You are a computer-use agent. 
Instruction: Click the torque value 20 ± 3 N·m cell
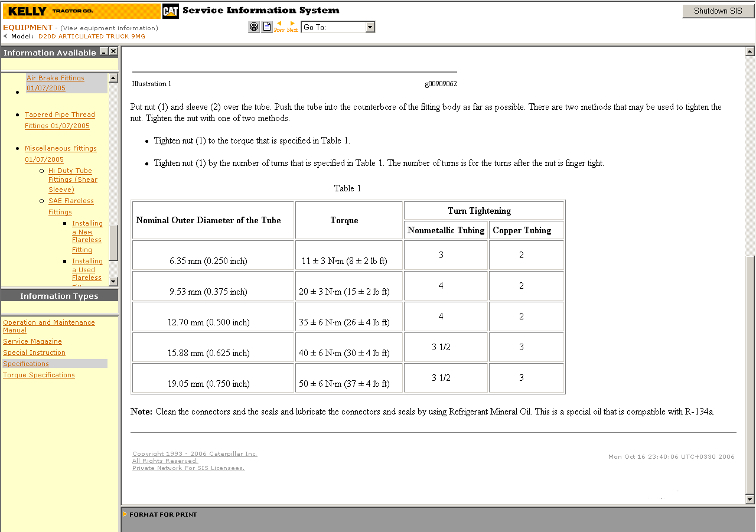point(349,286)
